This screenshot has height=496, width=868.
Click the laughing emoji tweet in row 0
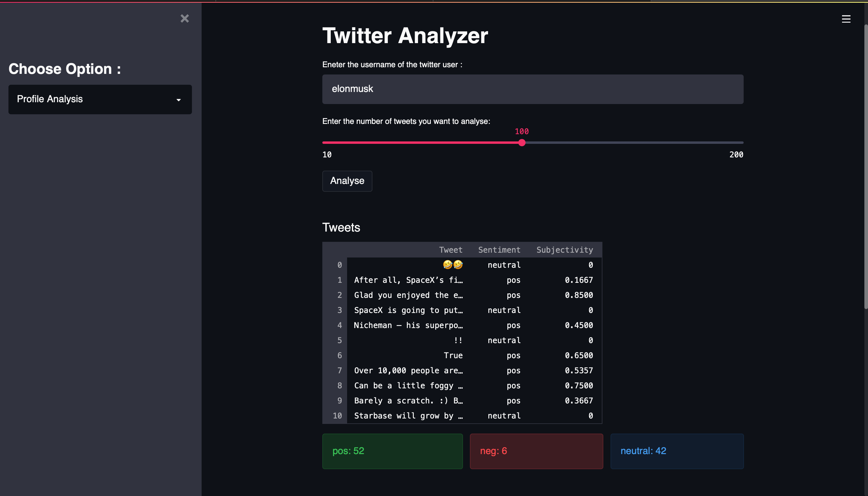pyautogui.click(x=452, y=265)
